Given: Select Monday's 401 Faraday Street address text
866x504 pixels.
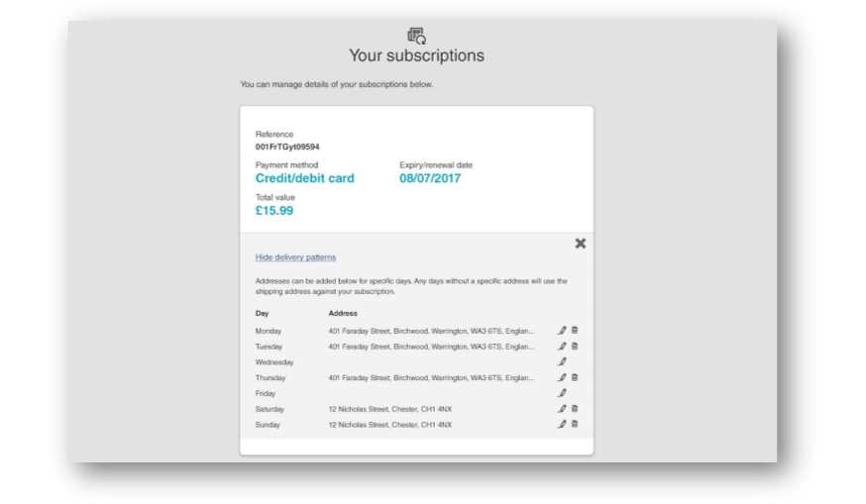Looking at the screenshot, I should click(x=431, y=331).
